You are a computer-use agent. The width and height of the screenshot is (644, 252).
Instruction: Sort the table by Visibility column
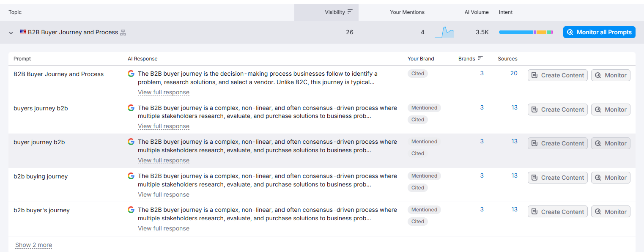click(339, 12)
